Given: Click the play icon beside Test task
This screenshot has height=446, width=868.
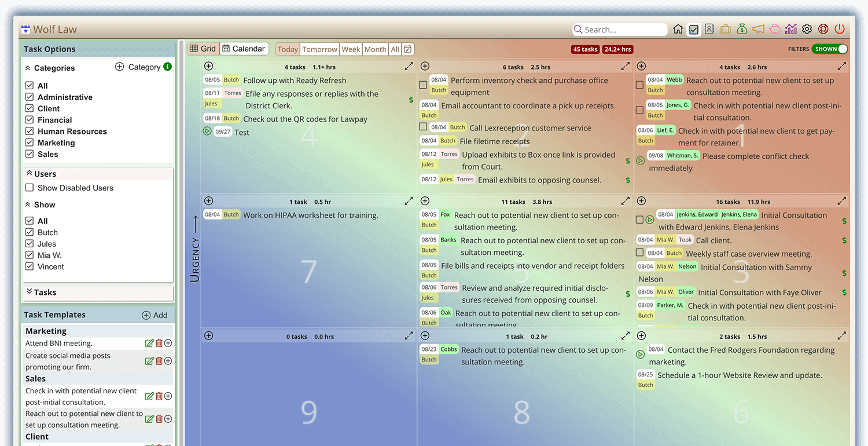Looking at the screenshot, I should [207, 131].
